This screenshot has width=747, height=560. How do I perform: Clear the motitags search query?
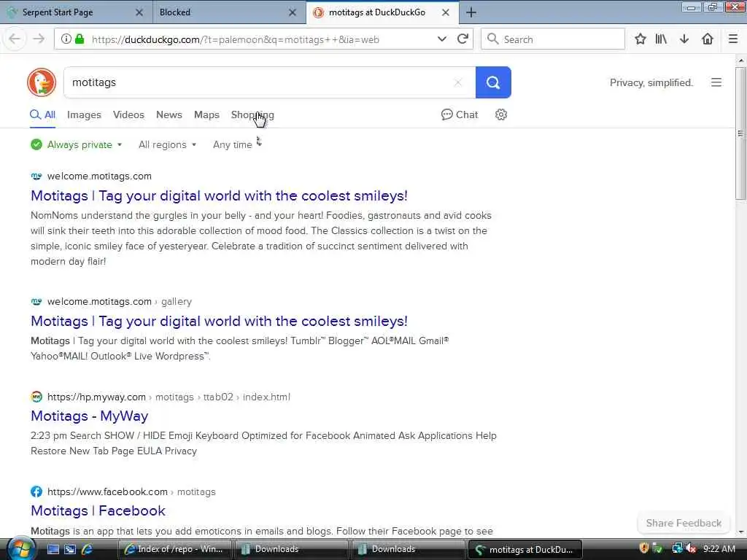click(x=458, y=82)
